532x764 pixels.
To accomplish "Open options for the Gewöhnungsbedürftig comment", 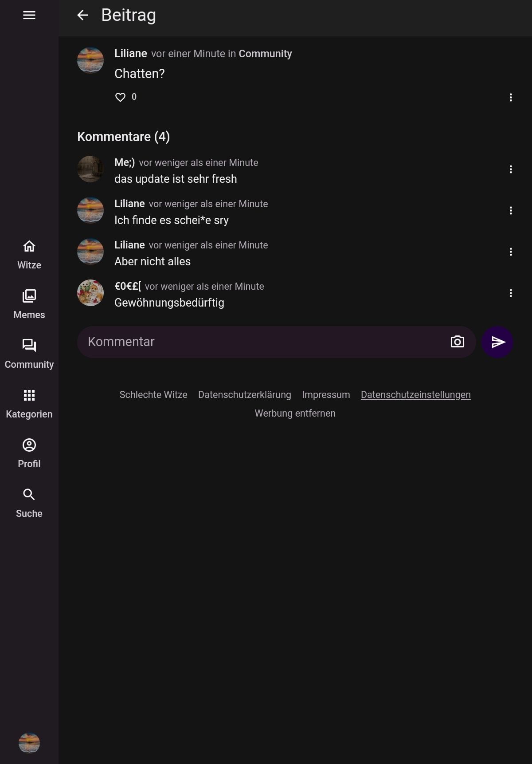I will [x=511, y=293].
